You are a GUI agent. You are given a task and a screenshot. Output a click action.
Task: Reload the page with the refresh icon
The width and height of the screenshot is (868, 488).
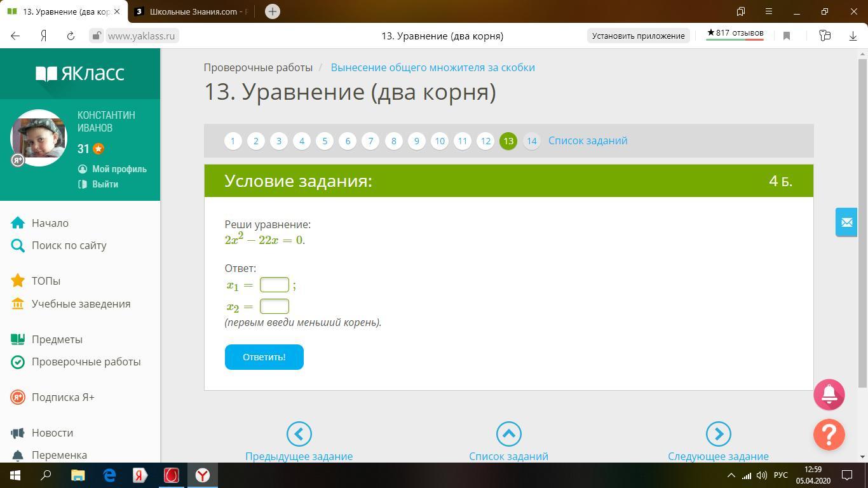point(71,36)
